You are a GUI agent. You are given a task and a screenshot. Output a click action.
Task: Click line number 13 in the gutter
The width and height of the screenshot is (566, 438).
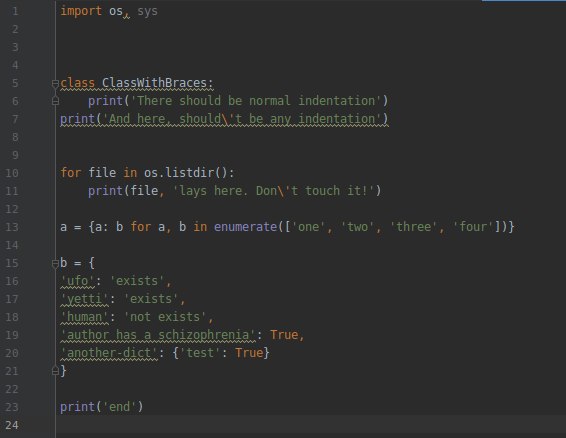(12, 227)
